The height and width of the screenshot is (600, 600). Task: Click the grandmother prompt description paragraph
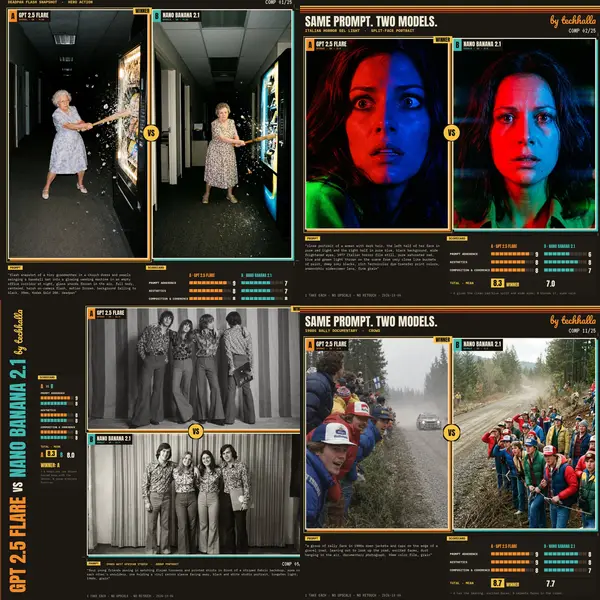coord(72,284)
